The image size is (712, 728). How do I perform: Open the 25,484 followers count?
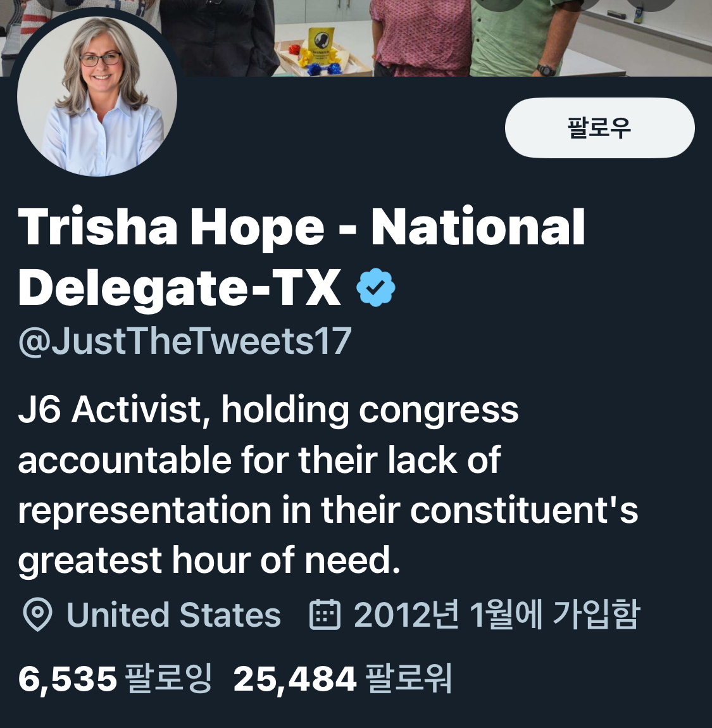point(295,679)
